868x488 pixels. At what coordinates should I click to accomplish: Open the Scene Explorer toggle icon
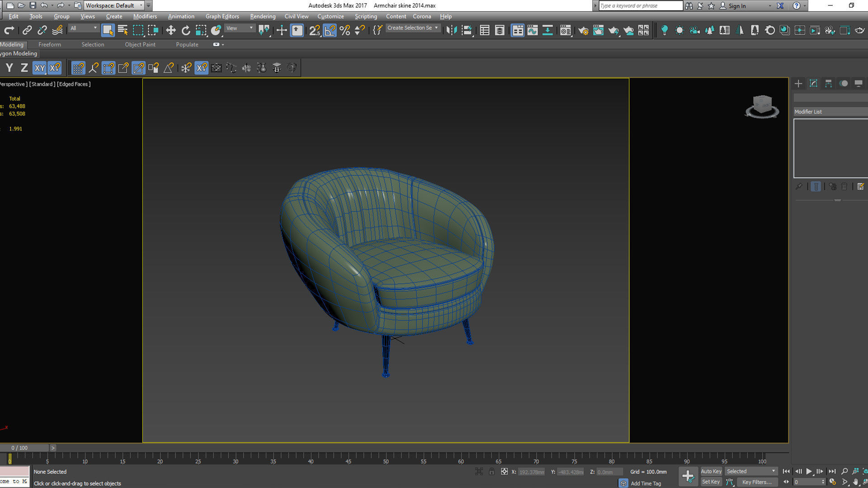pos(485,30)
